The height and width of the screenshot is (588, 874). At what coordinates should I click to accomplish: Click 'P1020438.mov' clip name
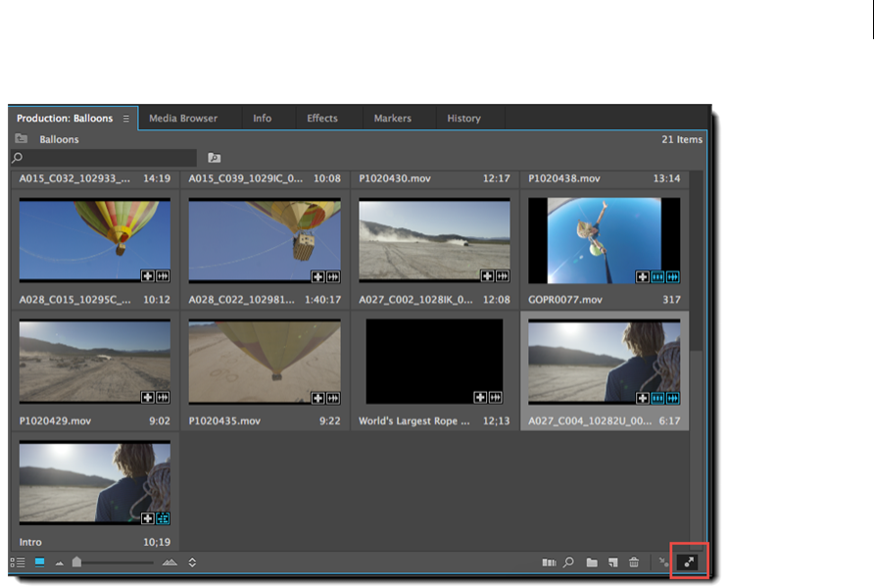[x=564, y=178]
